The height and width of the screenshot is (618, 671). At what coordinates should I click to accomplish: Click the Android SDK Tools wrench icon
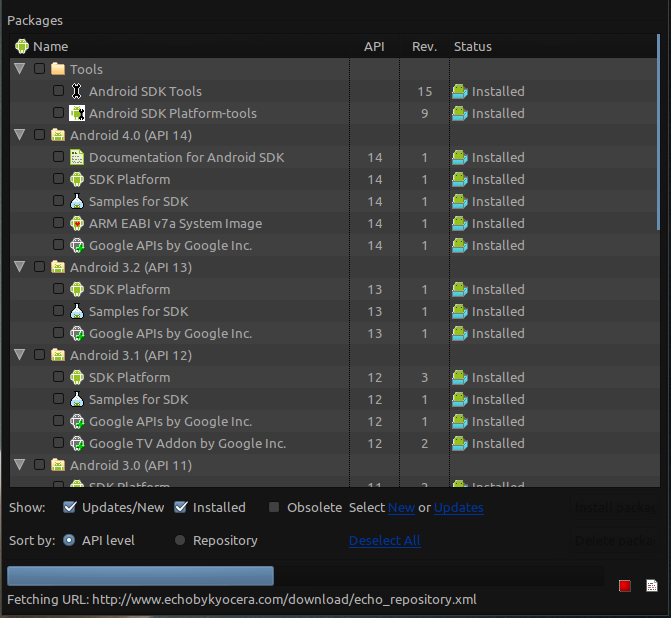click(x=77, y=91)
